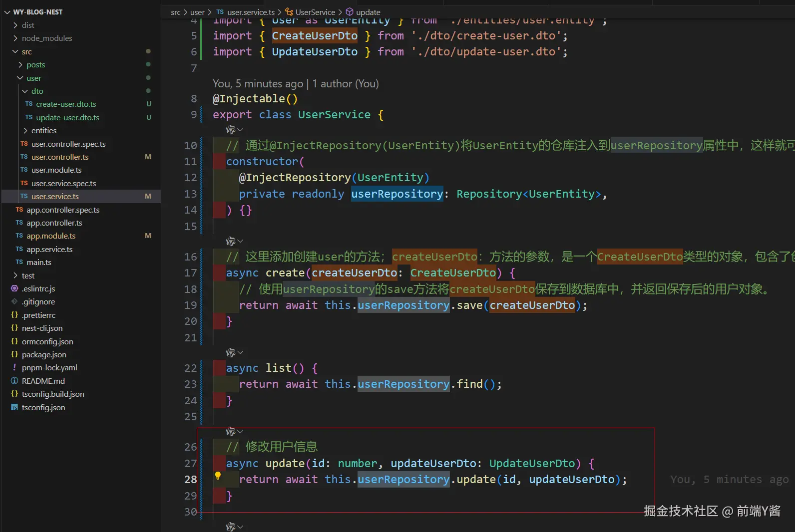Click the git blame codelens 'You, 5 minutes ago'
This screenshot has height=532, width=795.
point(258,83)
